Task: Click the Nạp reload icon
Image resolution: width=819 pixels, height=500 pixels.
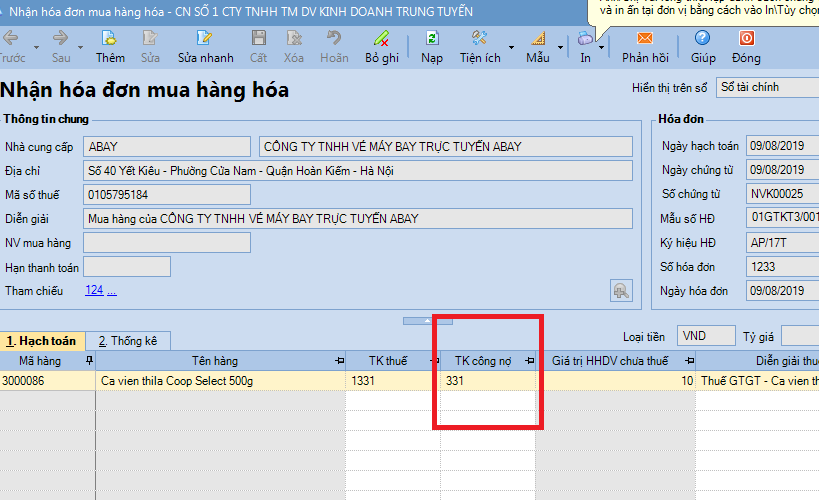Action: point(432,38)
